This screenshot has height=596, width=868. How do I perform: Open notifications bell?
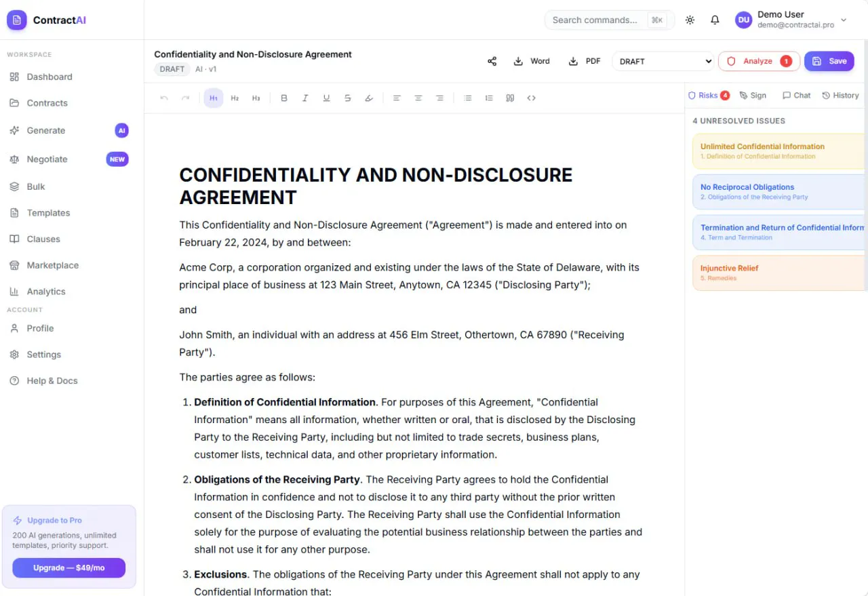point(715,20)
